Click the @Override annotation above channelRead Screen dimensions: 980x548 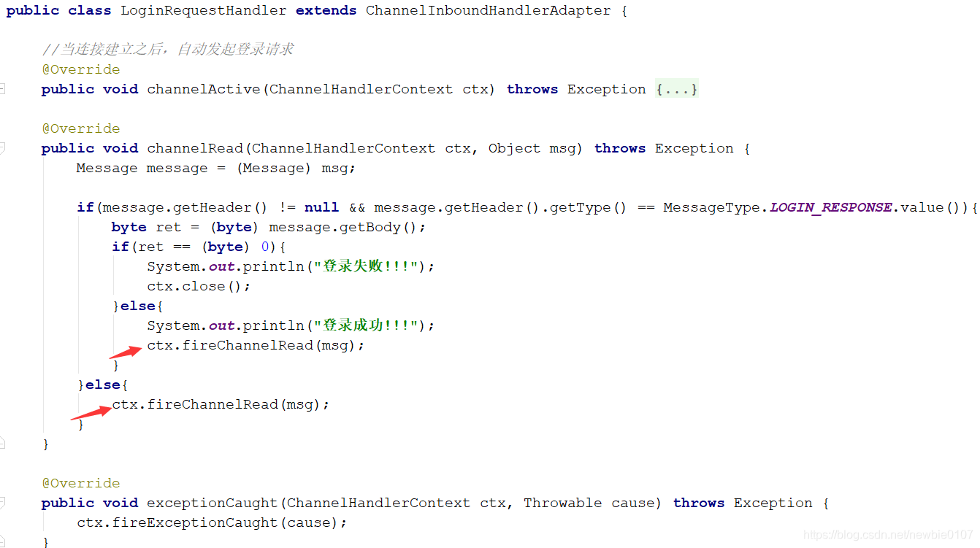[x=81, y=128]
